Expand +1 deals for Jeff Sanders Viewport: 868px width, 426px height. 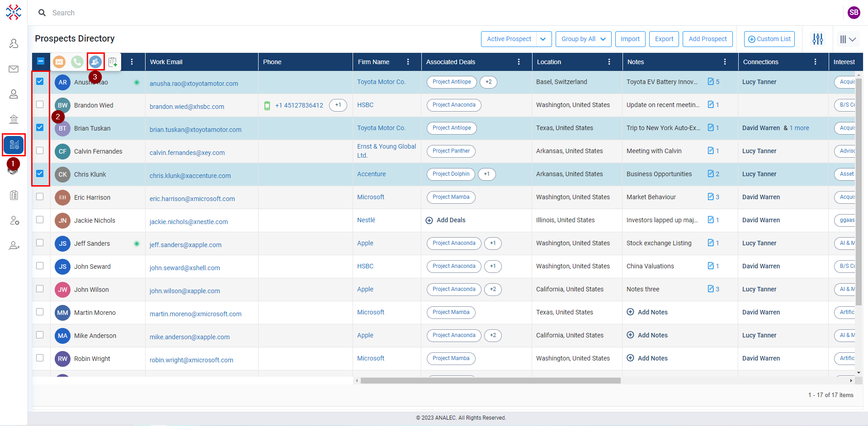click(493, 243)
